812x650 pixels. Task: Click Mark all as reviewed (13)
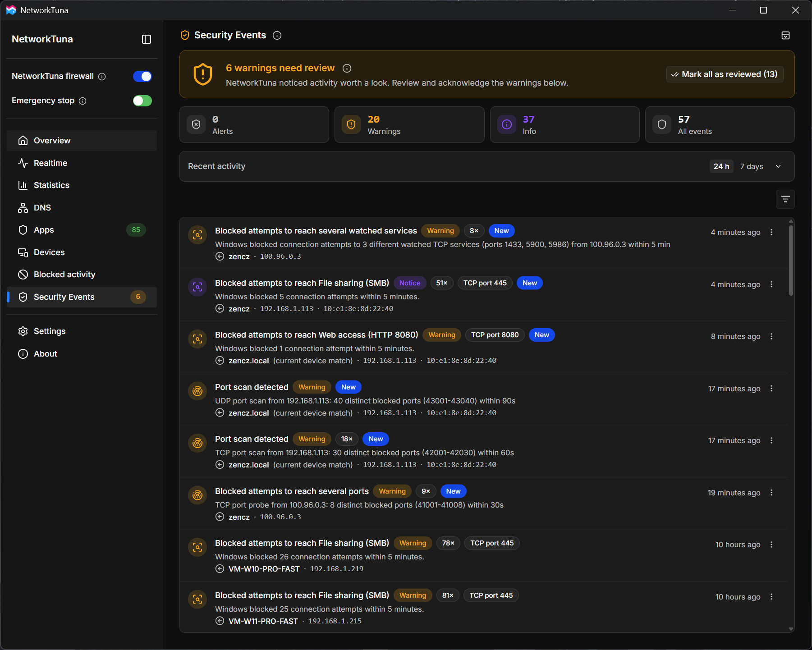point(725,74)
